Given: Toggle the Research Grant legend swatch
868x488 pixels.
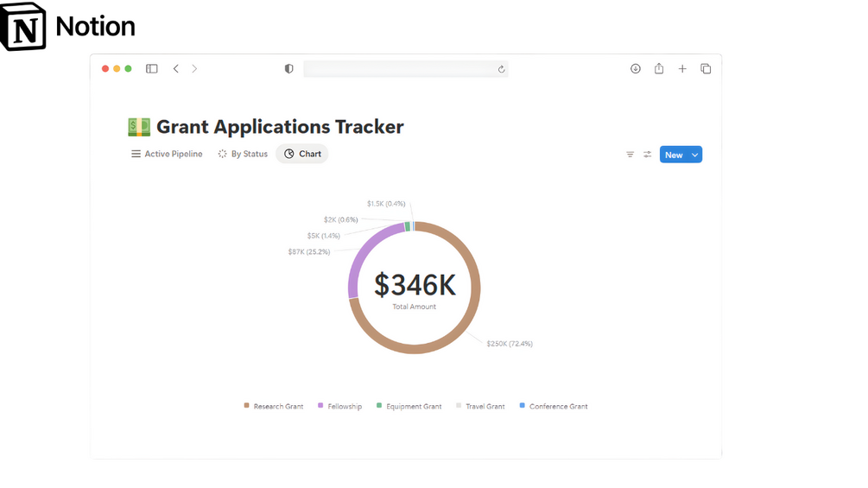Looking at the screenshot, I should coord(247,405).
